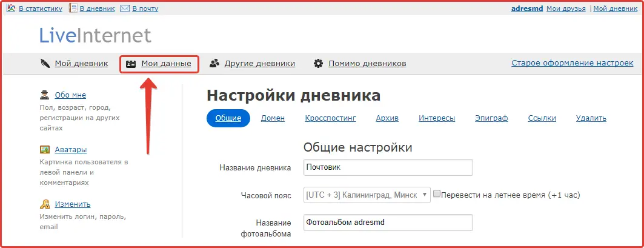Switch to the Интересы tab

point(437,118)
